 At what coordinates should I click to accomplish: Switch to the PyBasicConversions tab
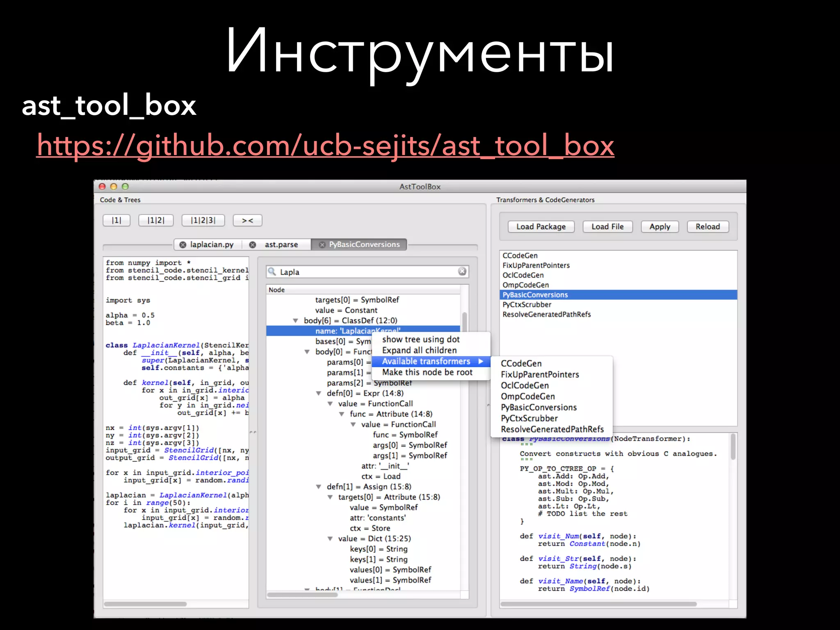pyautogui.click(x=364, y=244)
